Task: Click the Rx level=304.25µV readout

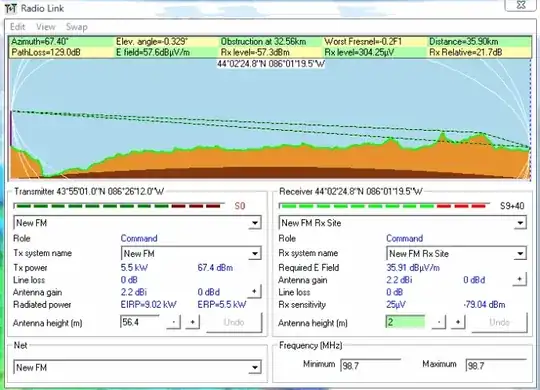Action: (359, 52)
